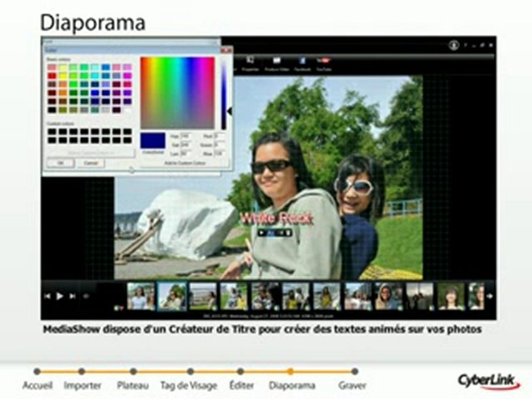Click the CyberLink logo
This screenshot has height=399, width=532.
pos(489,381)
